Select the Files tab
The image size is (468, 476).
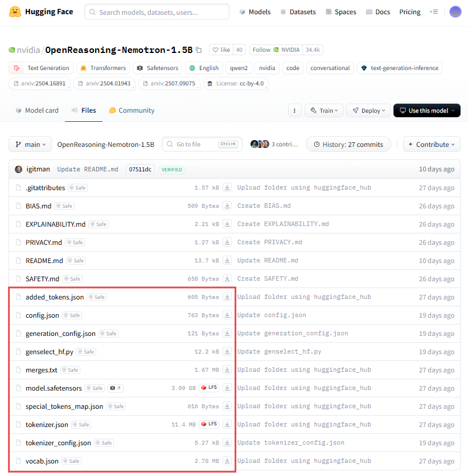click(84, 110)
